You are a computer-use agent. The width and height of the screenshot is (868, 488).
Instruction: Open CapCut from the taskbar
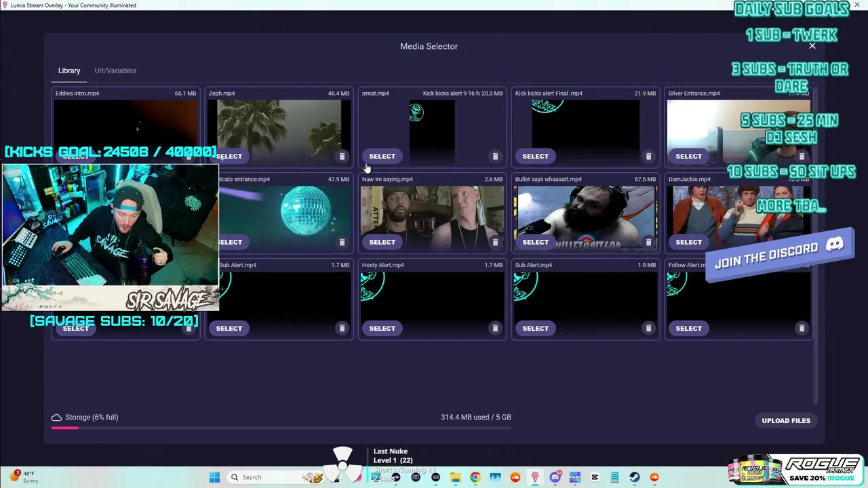(x=595, y=477)
